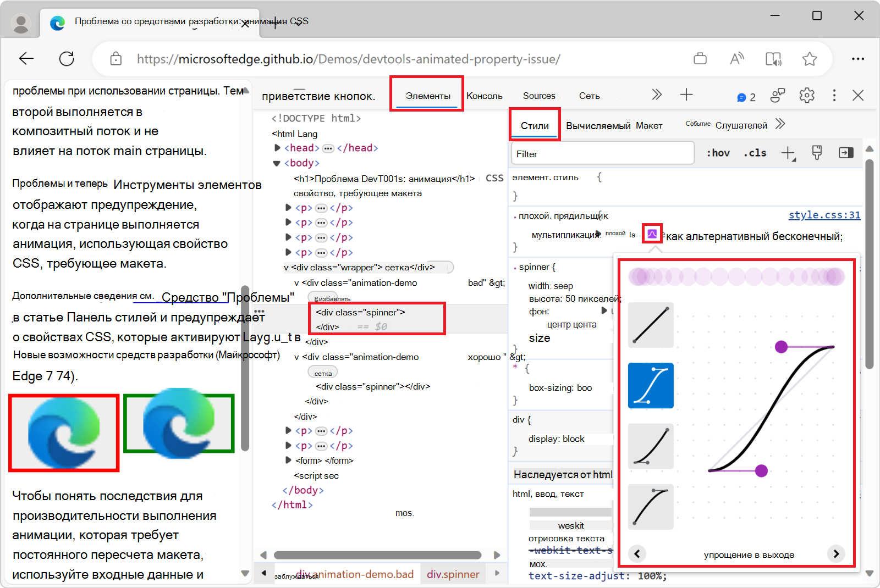Viewport: 880px width, 588px height.
Task: Click the address bar URL
Action: tap(349, 59)
